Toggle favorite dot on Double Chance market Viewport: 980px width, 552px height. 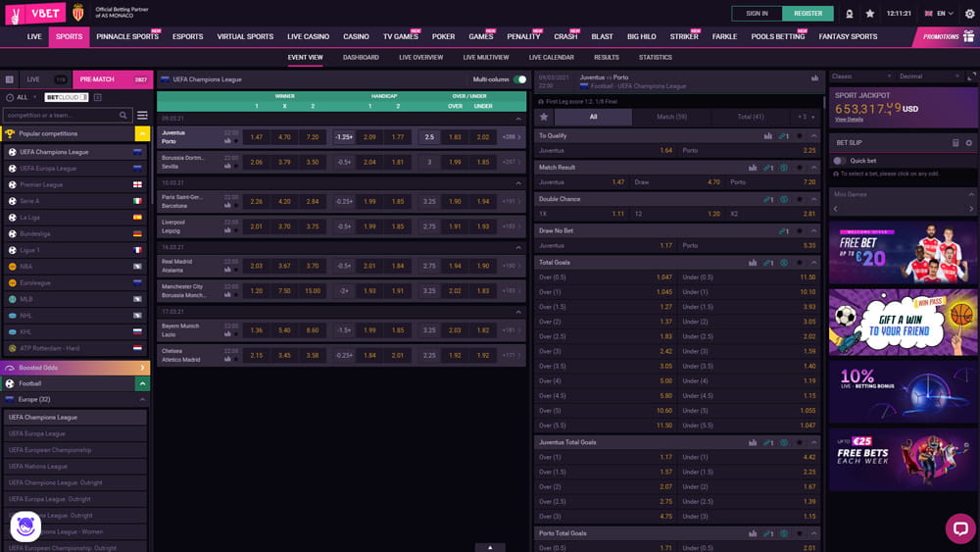(x=800, y=199)
